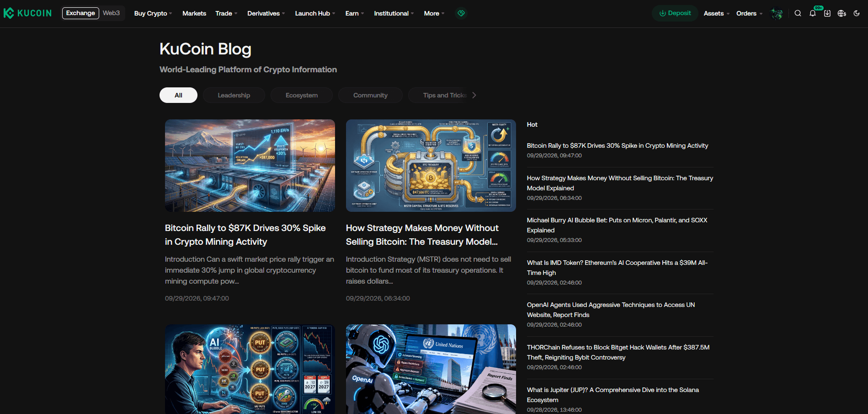Expand the Buy Crypto dropdown
The image size is (868, 414).
153,13
